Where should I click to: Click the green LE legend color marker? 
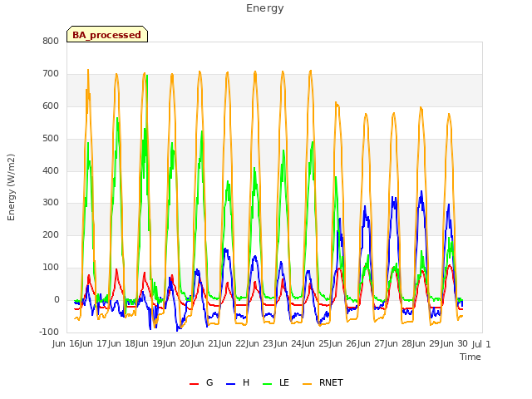(268, 384)
